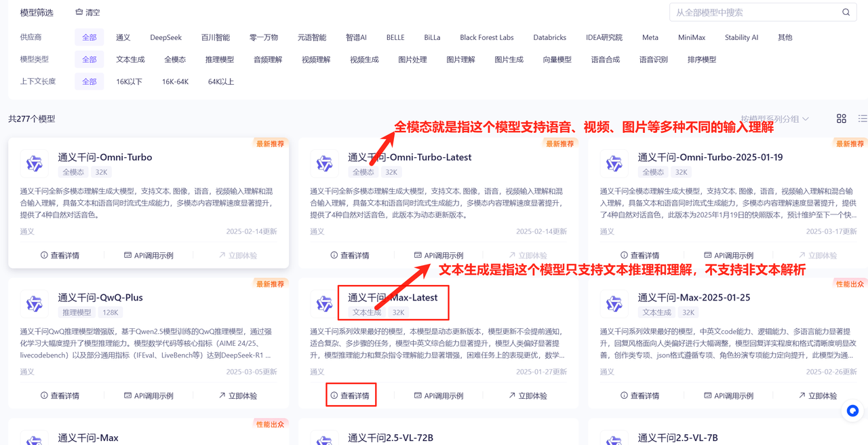The height and width of the screenshot is (445, 868).
Task: Open API调用示例 for 通义千问-Omni-Turbo
Action: click(149, 256)
